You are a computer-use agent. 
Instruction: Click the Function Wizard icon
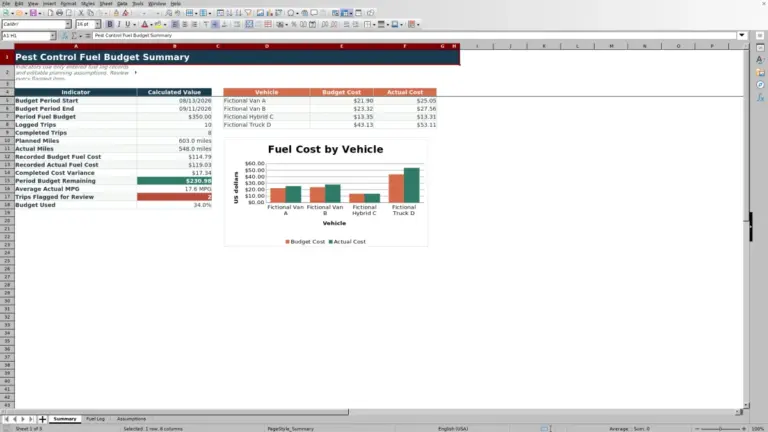65,35
